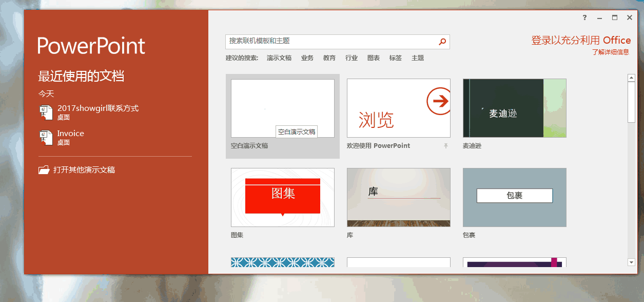The width and height of the screenshot is (644, 302).
Task: Click the 包裹 caption label
Action: pyautogui.click(x=469, y=235)
